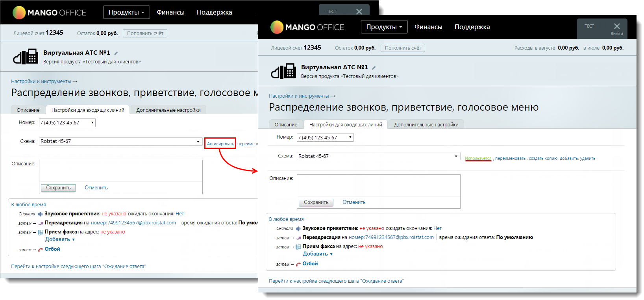Image resolution: width=644 pixels, height=300 pixels.
Task: Click не указано after Звуковое приветствие, front window
Action: [x=372, y=228]
